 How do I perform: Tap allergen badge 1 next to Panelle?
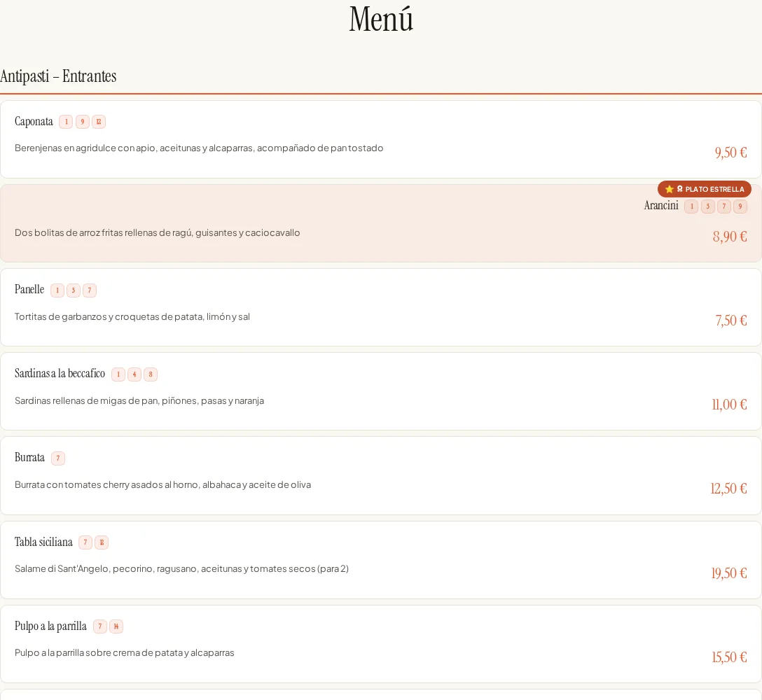coord(57,290)
